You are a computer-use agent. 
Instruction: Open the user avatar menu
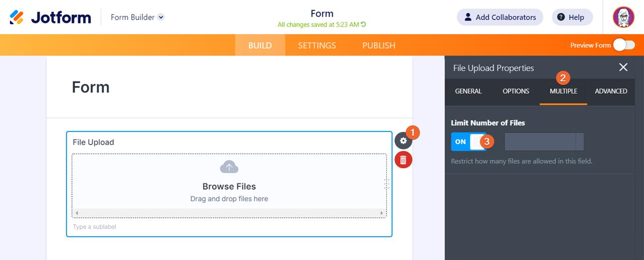point(623,17)
